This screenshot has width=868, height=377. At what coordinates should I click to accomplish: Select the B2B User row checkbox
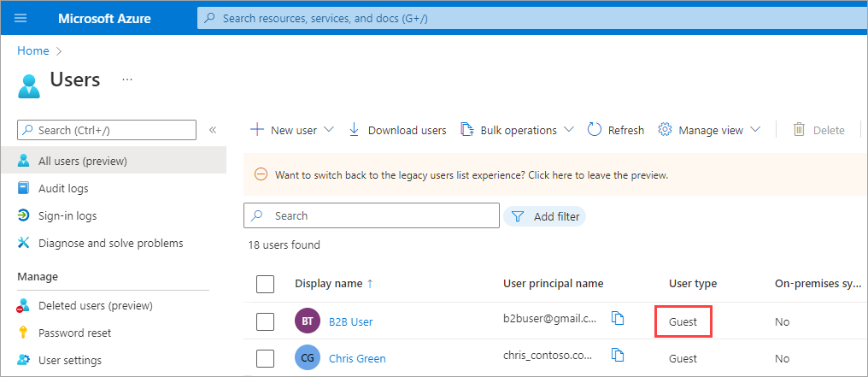[x=265, y=321]
